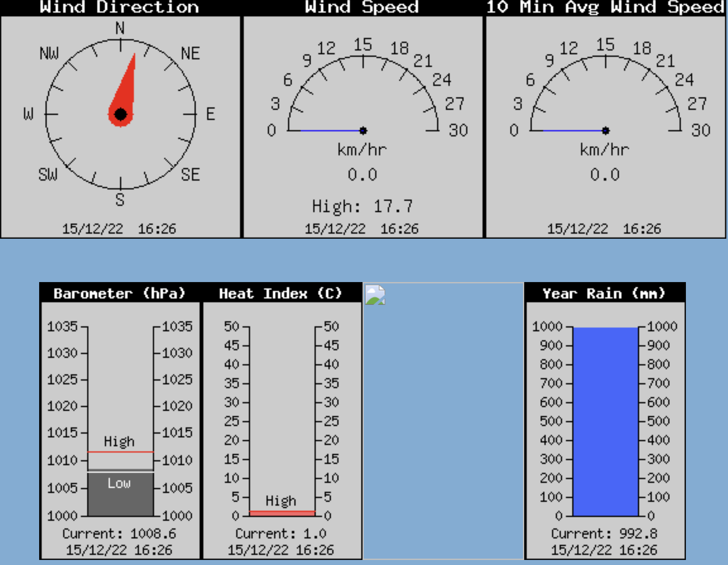Click the left 50 label on Heat Index scale
Viewport: 728px width, 565px height.
[232, 326]
